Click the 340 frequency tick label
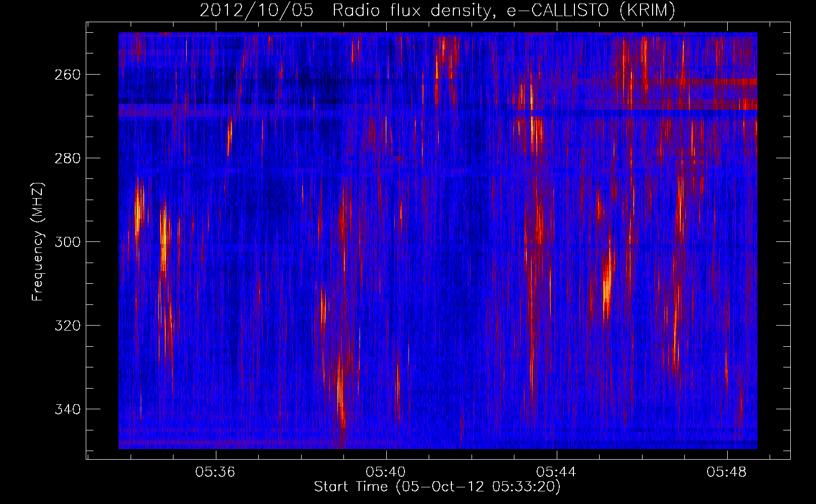The image size is (816, 504). click(67, 409)
